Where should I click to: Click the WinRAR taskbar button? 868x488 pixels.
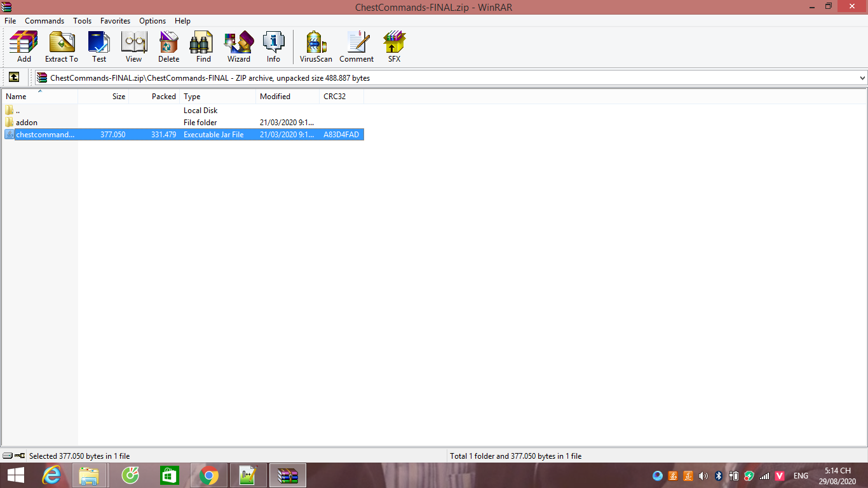(288, 475)
